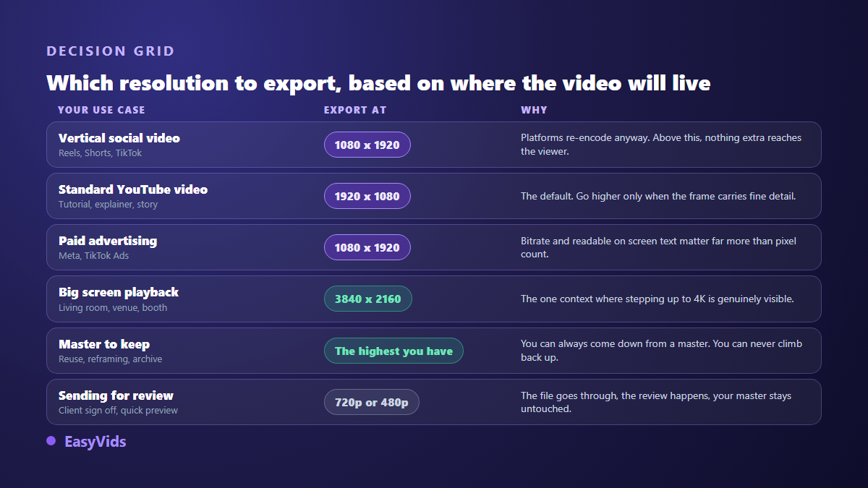
Task: Select the Sending for review title
Action: coord(116,395)
